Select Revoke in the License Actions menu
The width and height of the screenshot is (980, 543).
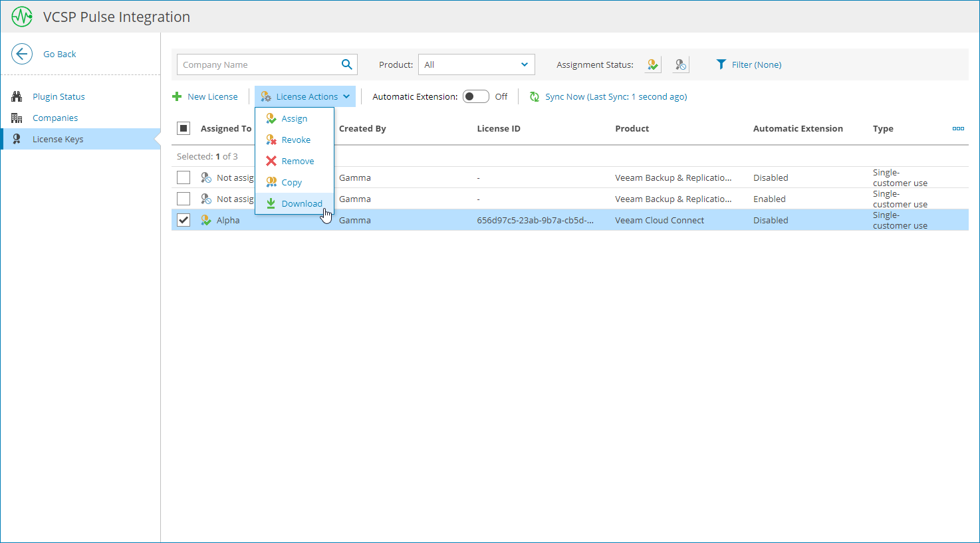[296, 140]
